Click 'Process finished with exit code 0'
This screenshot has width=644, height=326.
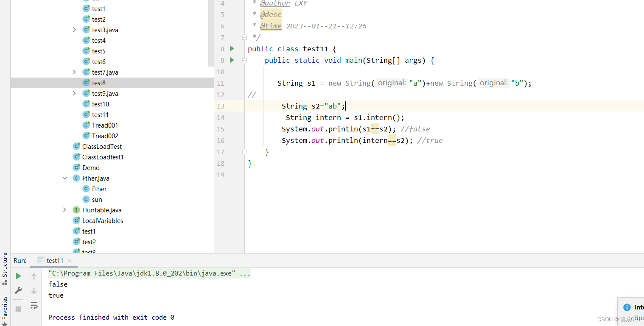coord(111,317)
